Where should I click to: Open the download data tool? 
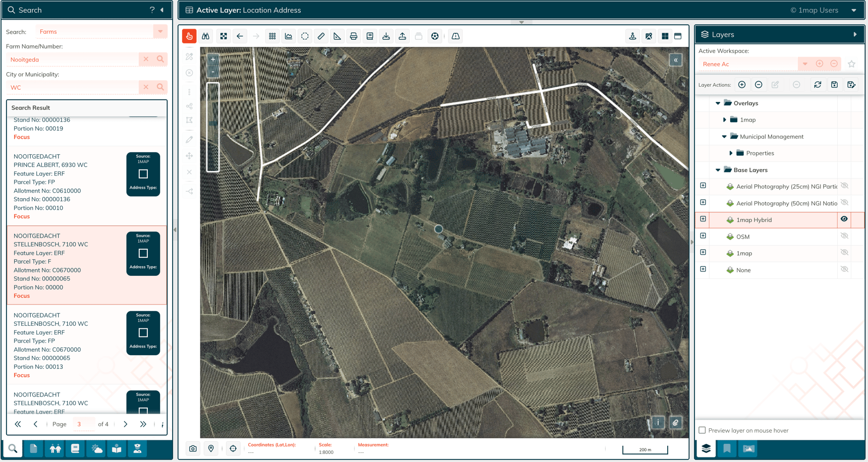pyautogui.click(x=386, y=36)
